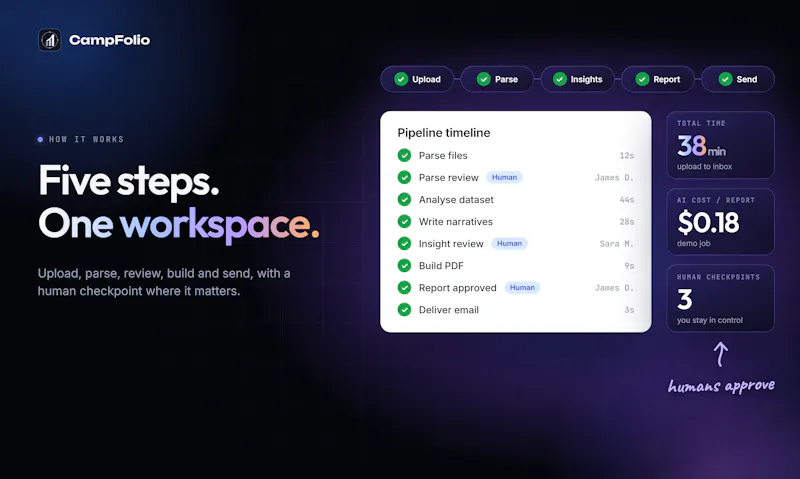Click the green check on Insights step
800x479 pixels.
560,79
